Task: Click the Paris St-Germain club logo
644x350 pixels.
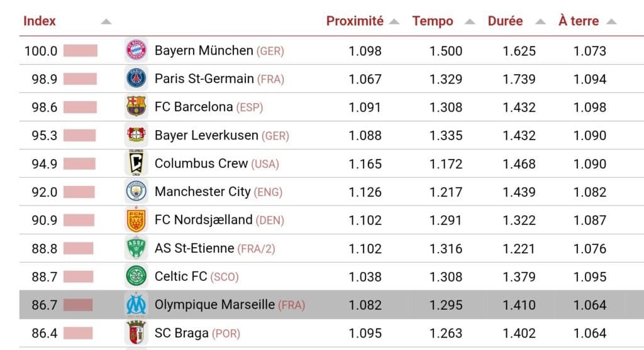Action: 136,79
